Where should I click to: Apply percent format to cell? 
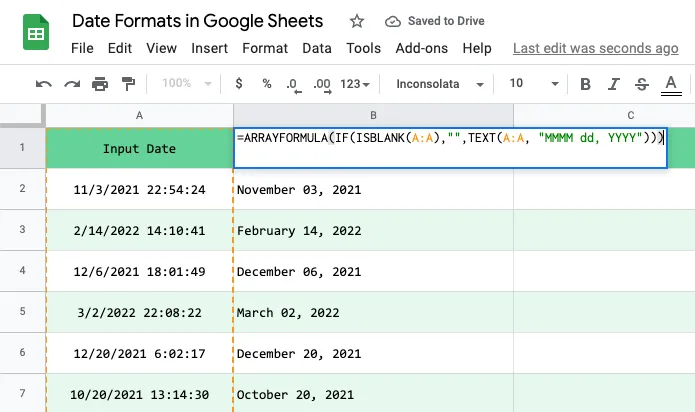(266, 84)
